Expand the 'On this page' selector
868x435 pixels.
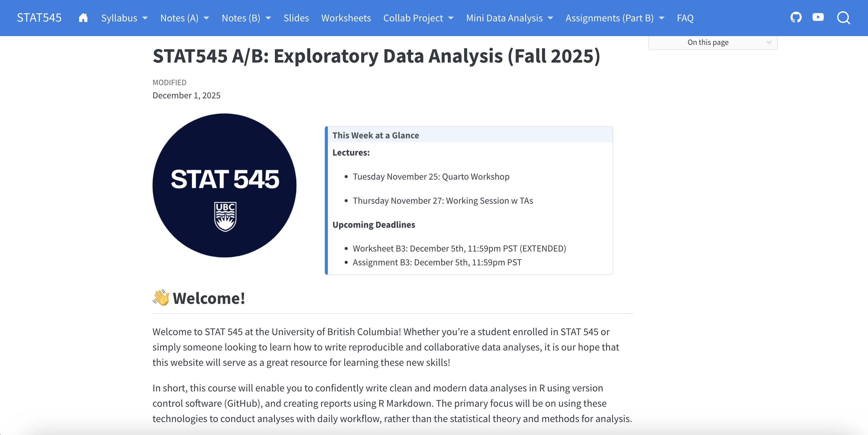pyautogui.click(x=713, y=42)
